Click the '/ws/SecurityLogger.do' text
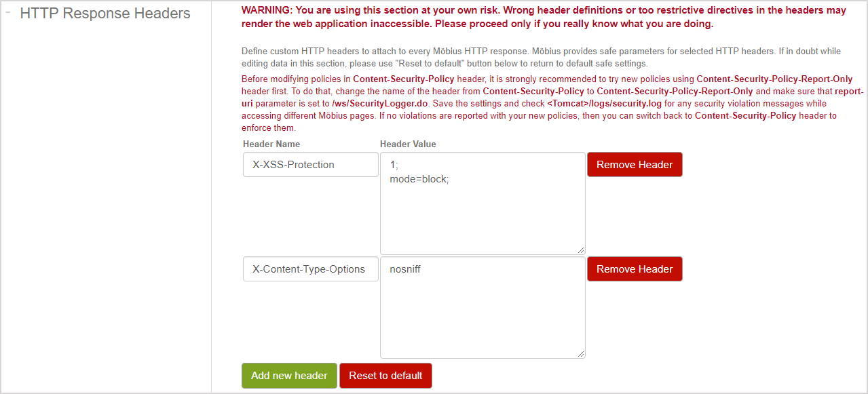This screenshot has height=394, width=868. click(x=380, y=104)
